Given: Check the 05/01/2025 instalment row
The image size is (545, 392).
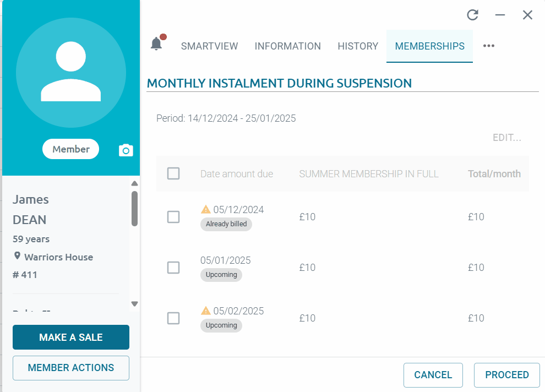Looking at the screenshot, I should 173,268.
